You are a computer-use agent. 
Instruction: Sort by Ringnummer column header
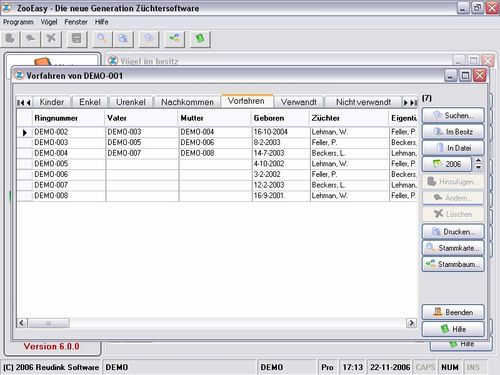coord(68,118)
